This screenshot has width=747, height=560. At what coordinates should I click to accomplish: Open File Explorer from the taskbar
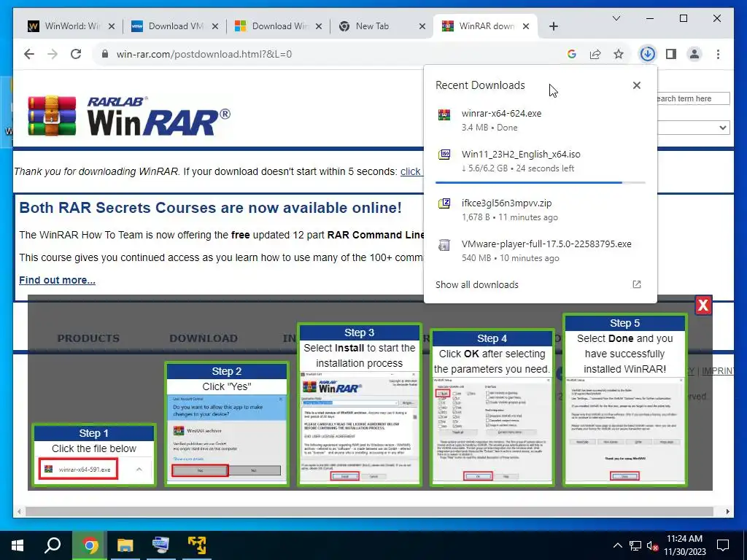click(125, 545)
